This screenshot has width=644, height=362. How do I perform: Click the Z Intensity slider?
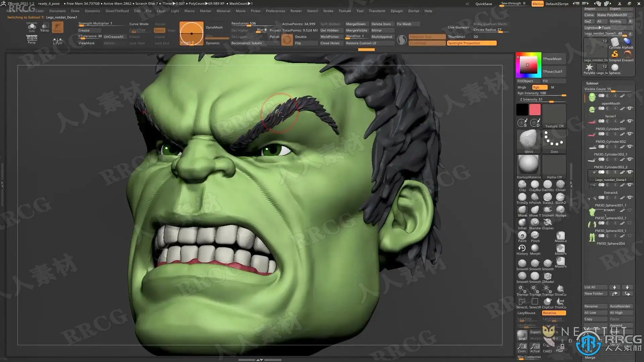coord(541,100)
